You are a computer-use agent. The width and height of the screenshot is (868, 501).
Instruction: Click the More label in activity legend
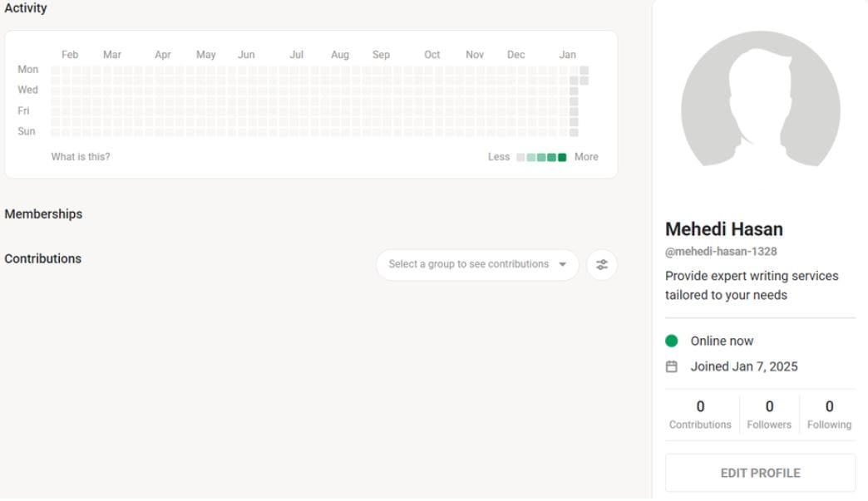[x=586, y=157]
